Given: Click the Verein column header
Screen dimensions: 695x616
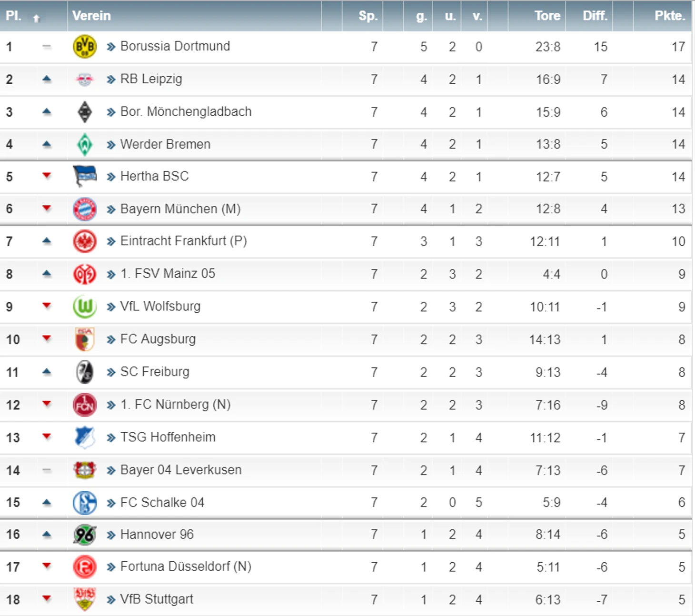Looking at the screenshot, I should pyautogui.click(x=91, y=16).
